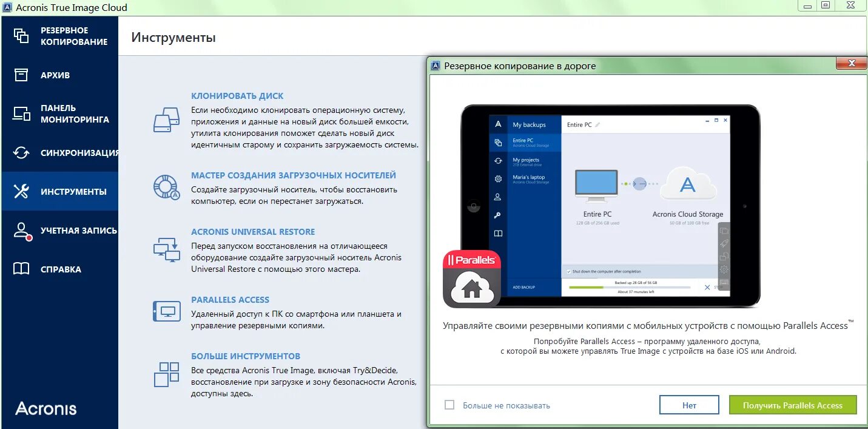Click the Acronis Universal Restore monitors icon
The image size is (868, 429).
(x=166, y=249)
